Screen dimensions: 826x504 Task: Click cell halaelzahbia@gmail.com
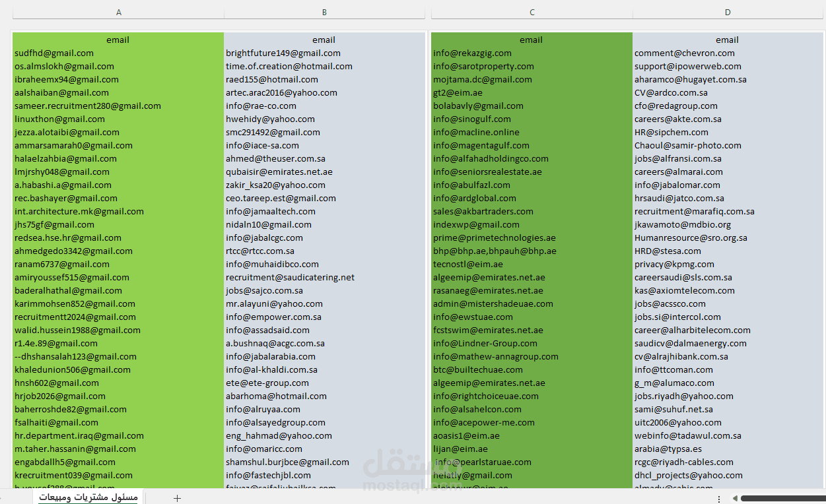118,158
